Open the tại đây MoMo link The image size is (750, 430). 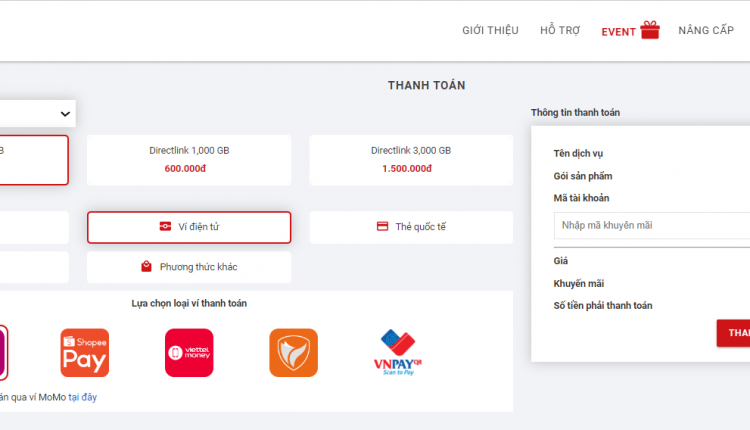click(82, 397)
